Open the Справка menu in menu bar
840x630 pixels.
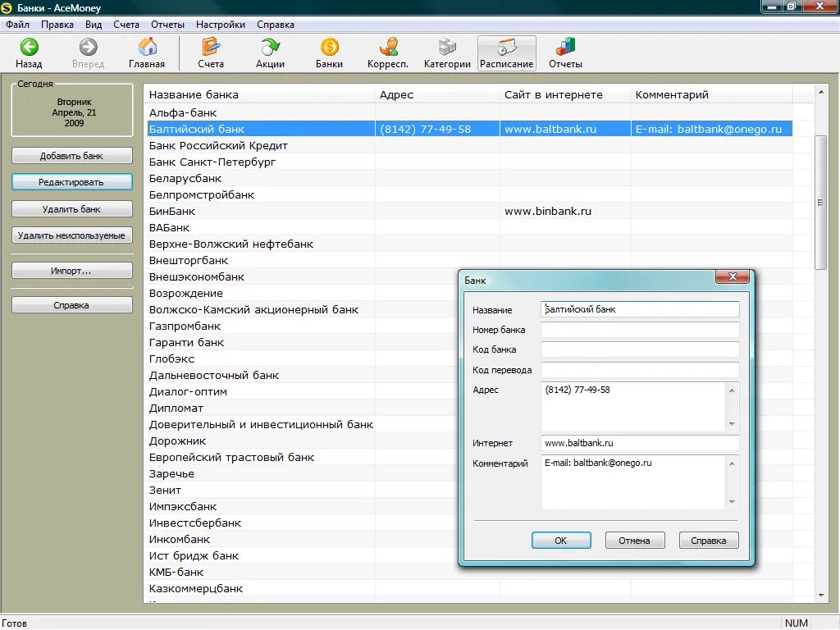(276, 25)
